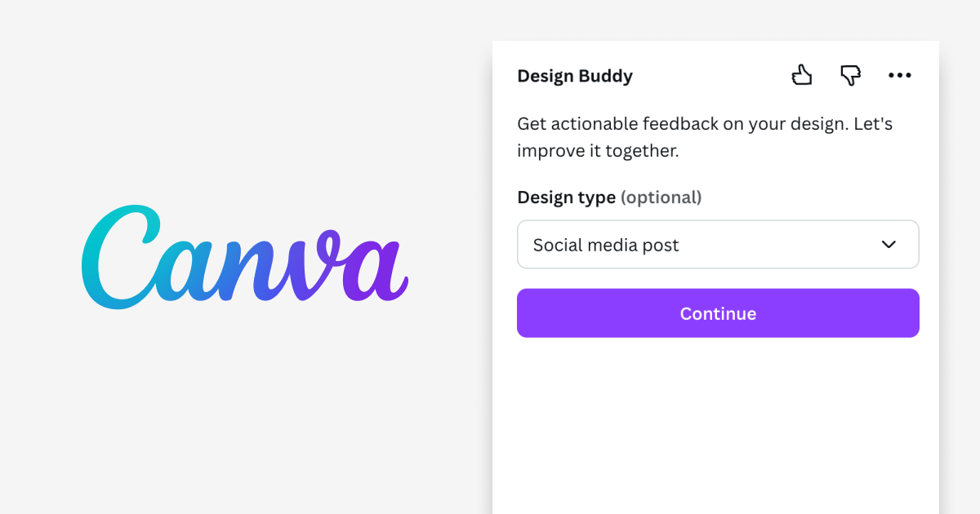This screenshot has width=980, height=514.
Task: Select the Social media post text
Action: coord(605,245)
